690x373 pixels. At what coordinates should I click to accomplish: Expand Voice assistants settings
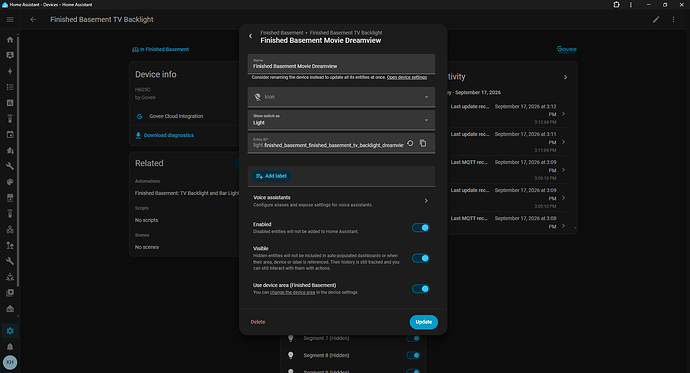click(341, 201)
